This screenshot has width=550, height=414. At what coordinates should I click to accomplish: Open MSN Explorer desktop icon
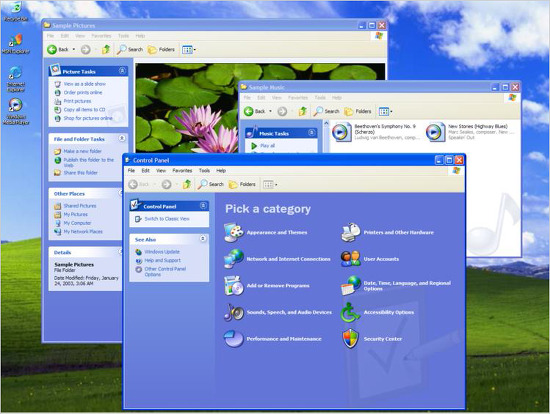pos(15,44)
